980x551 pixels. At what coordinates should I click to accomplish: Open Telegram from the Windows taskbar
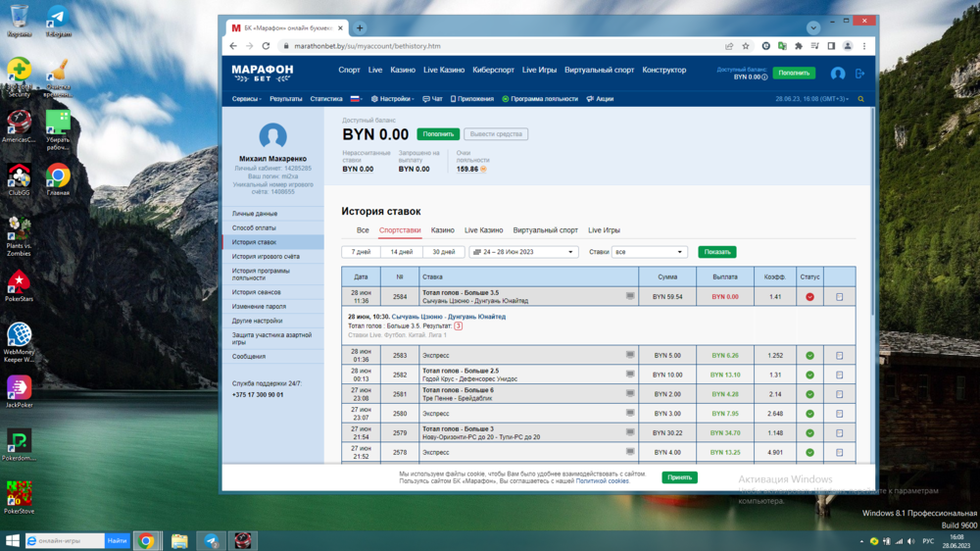[211, 540]
